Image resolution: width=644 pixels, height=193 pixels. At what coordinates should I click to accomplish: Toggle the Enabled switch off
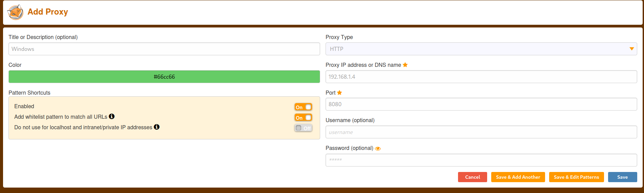(x=303, y=107)
